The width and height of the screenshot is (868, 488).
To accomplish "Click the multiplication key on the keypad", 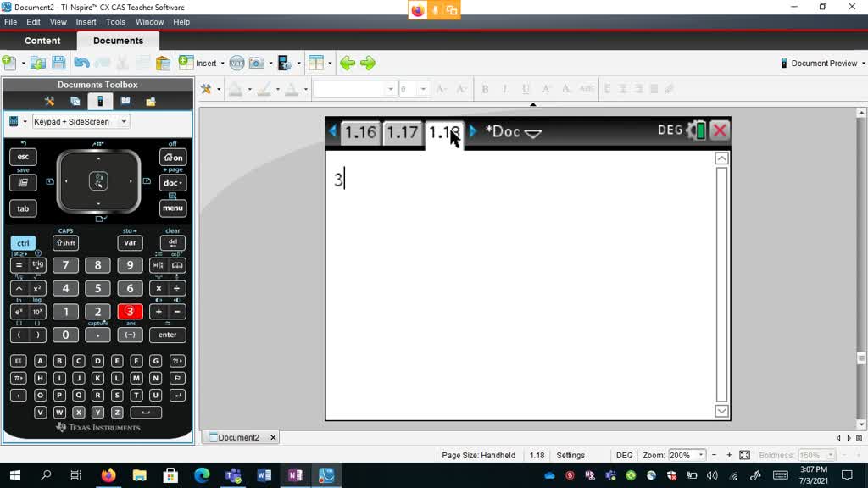I will coord(159,288).
